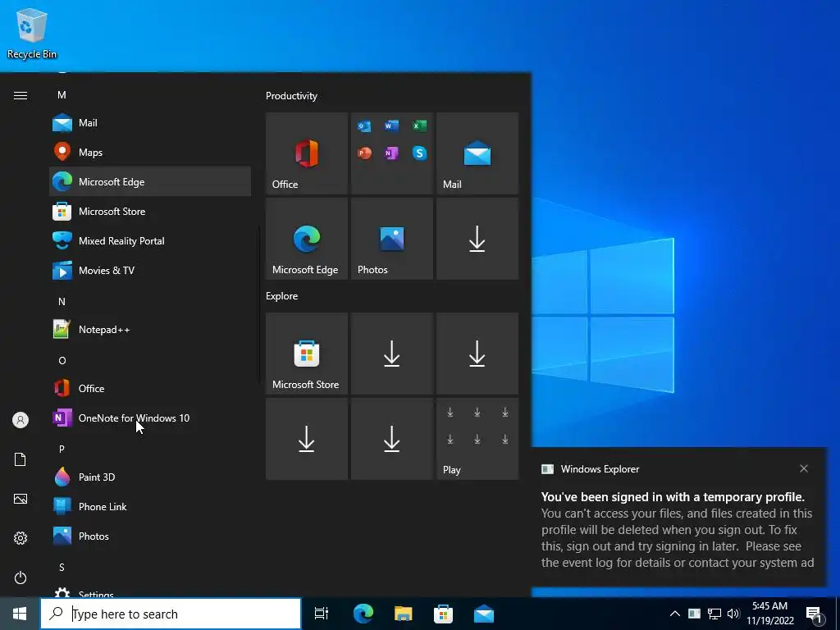
Task: Open the Play folder tile
Action: coord(477,439)
